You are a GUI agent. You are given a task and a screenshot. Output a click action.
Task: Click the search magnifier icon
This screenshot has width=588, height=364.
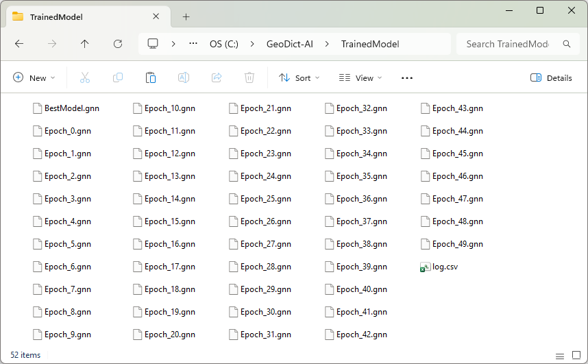coord(567,44)
